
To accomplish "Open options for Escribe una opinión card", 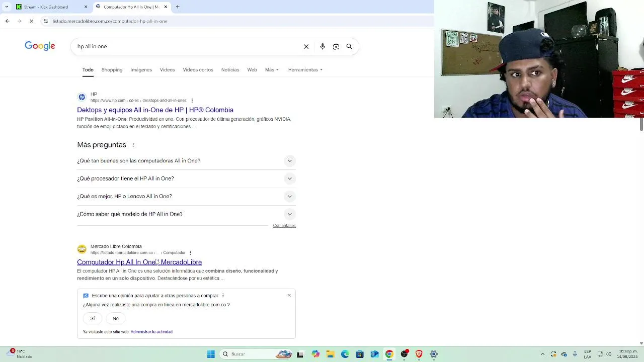I will (223, 296).
